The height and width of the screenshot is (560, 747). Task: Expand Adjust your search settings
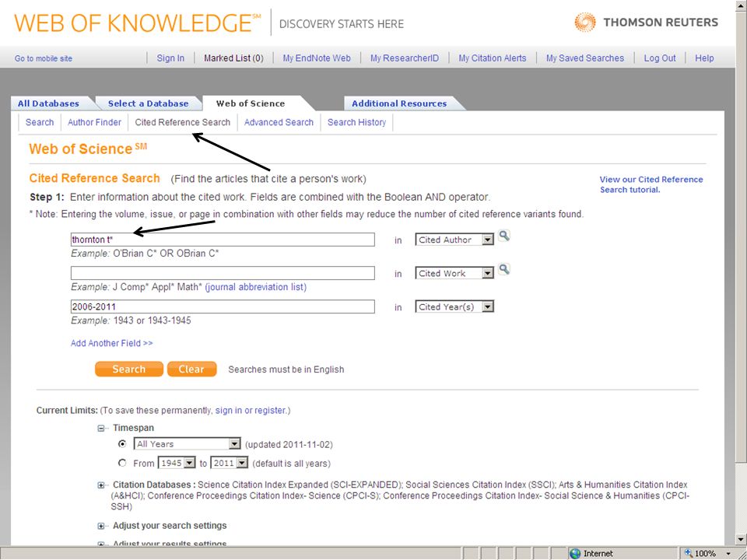pyautogui.click(x=101, y=527)
